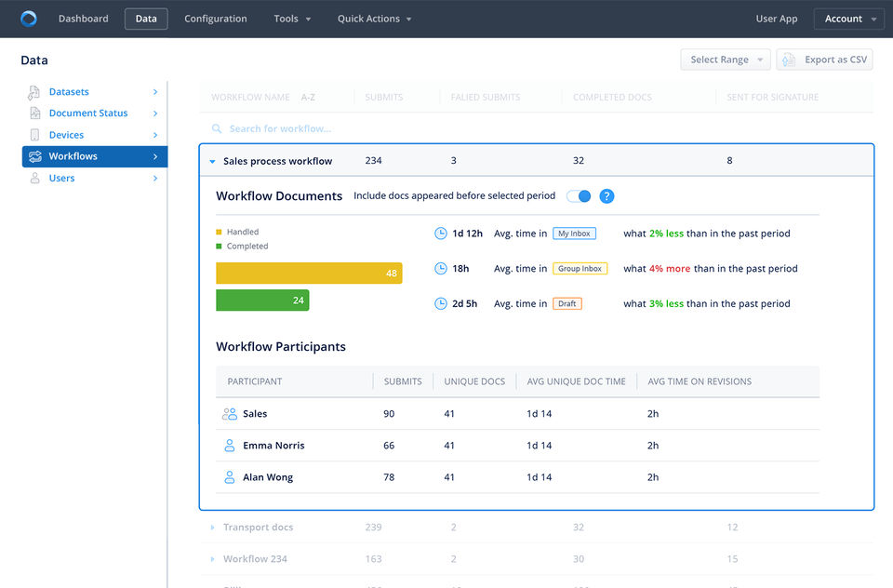Click the app logo in the top bar
The width and height of the screenshot is (893, 588).
tap(29, 19)
